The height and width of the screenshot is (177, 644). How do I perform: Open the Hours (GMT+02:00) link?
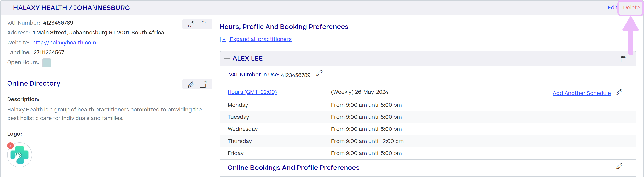(x=252, y=92)
